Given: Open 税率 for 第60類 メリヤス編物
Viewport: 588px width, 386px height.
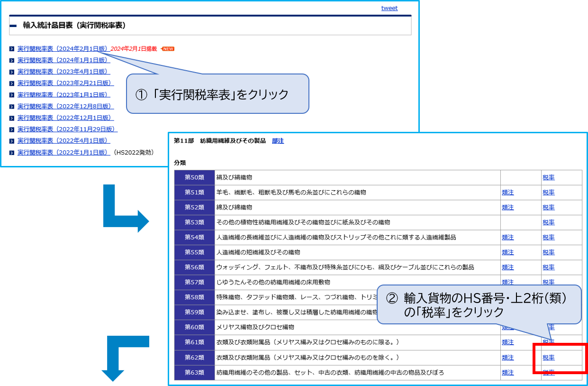Looking at the screenshot, I should coord(549,327).
